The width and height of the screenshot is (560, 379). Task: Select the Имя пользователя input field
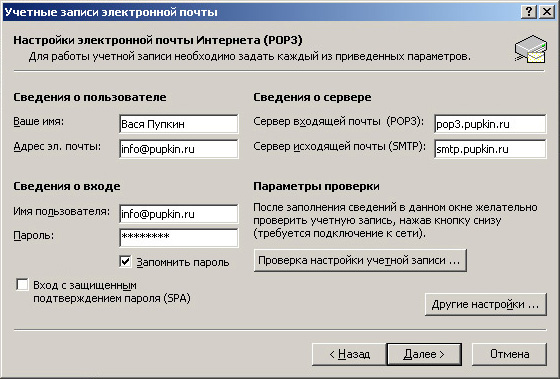tap(179, 214)
